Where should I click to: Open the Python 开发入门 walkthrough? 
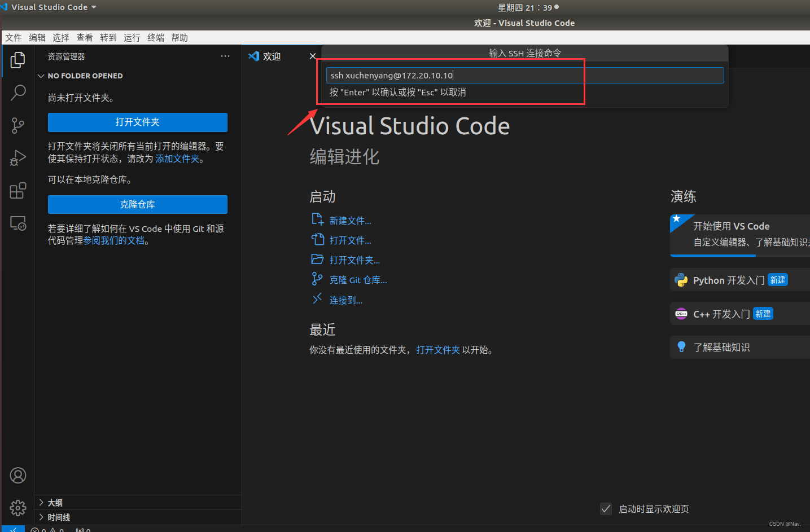[740, 280]
